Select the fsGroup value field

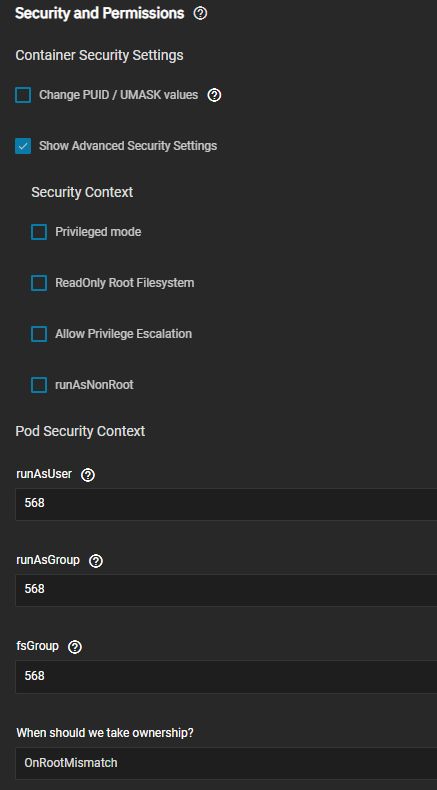(226, 677)
